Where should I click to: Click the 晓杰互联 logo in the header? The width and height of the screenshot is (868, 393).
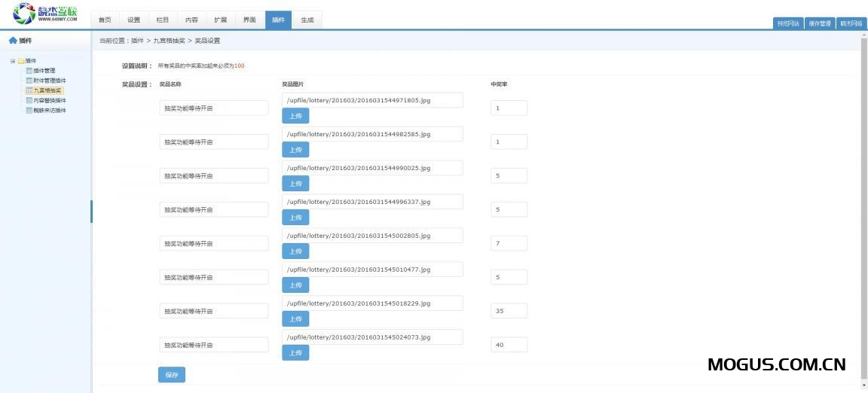pyautogui.click(x=46, y=13)
